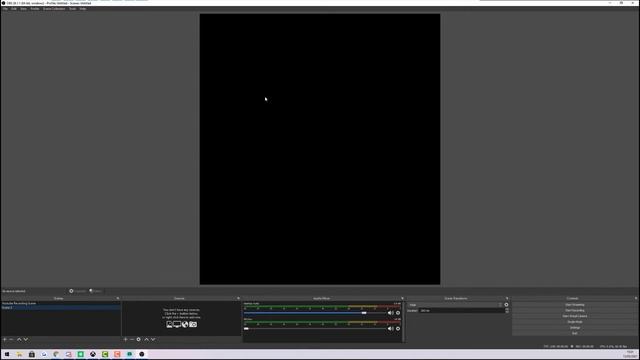Open the Fade transition dropdown

click(455, 305)
